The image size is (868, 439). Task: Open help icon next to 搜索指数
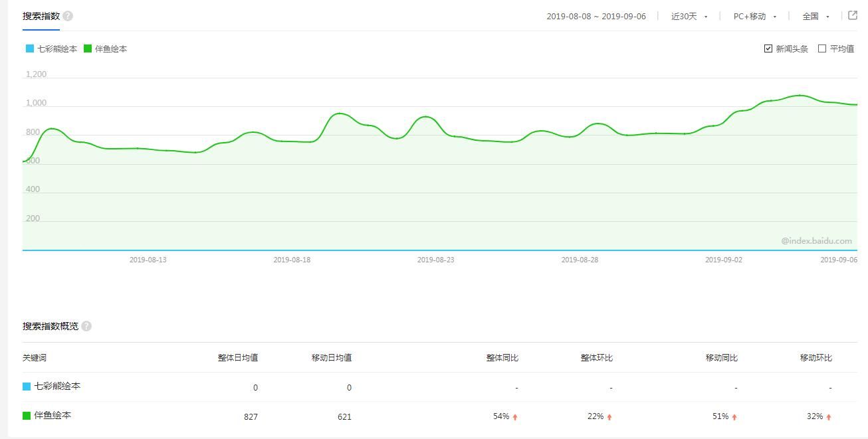point(68,16)
